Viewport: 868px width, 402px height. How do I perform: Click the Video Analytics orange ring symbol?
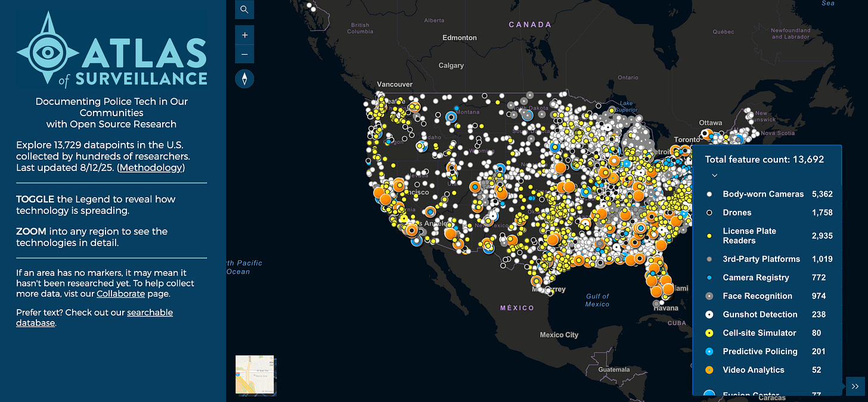click(x=709, y=370)
